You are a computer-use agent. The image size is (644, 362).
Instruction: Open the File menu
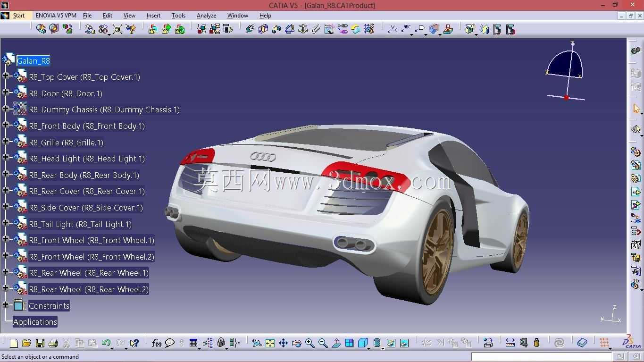[x=87, y=16]
